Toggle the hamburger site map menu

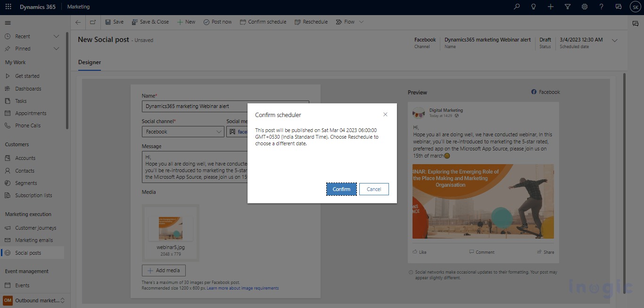[8, 23]
